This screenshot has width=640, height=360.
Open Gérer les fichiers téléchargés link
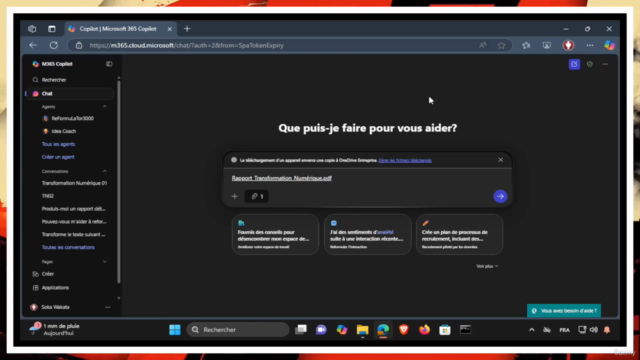405,160
